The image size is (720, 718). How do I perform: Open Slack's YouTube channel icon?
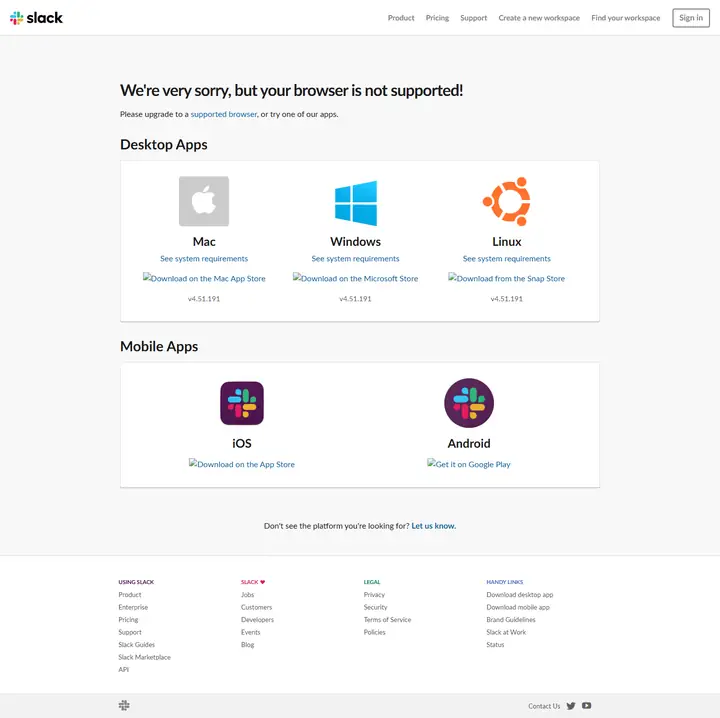(x=586, y=705)
